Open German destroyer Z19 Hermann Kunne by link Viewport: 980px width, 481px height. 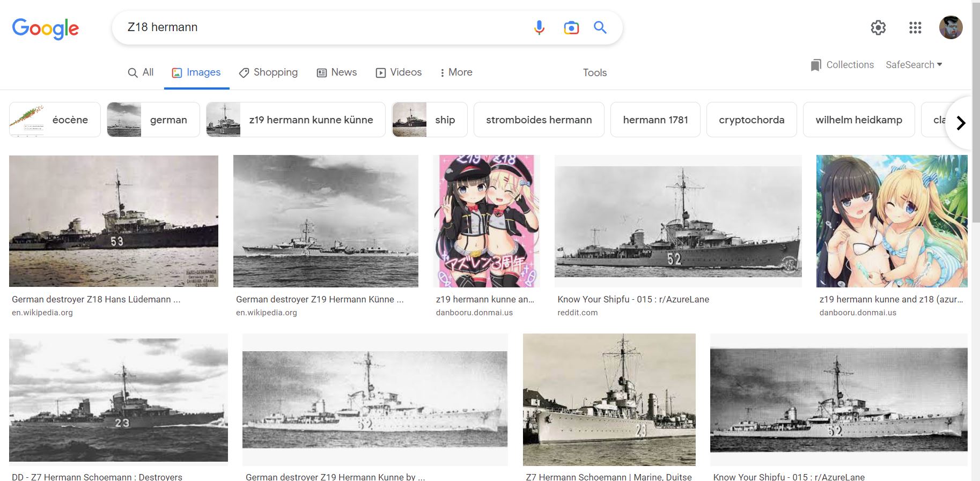(x=335, y=477)
